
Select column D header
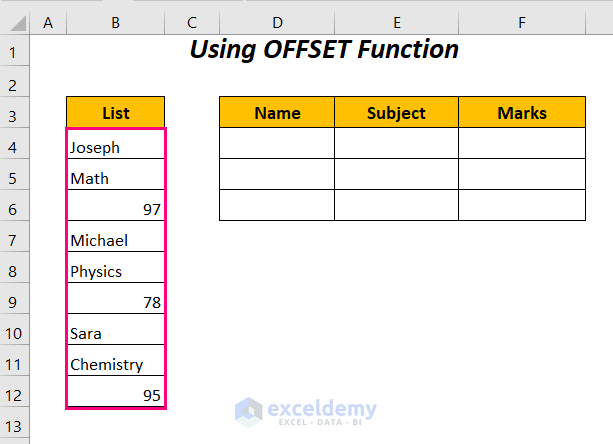[277, 22]
